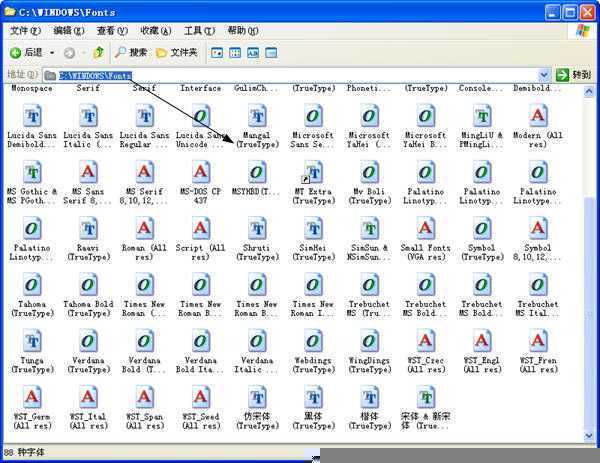
Task: Open the Edit menu
Action: [x=68, y=30]
